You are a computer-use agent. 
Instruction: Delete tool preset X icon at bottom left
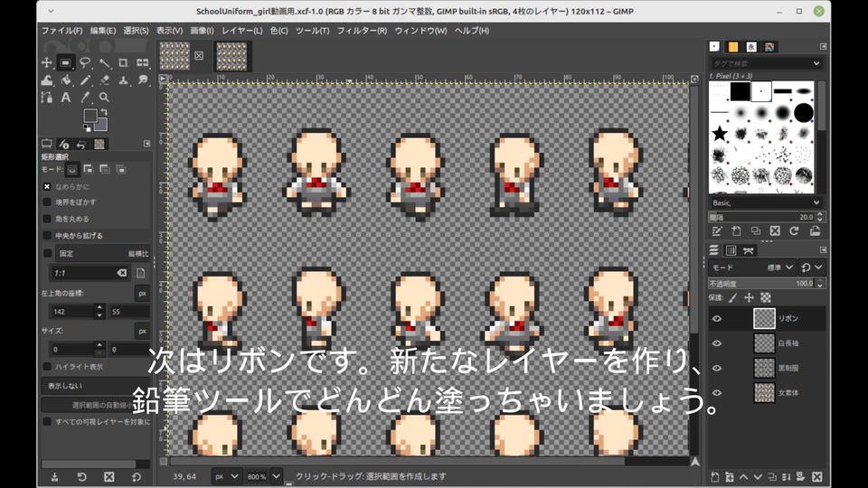[109, 477]
